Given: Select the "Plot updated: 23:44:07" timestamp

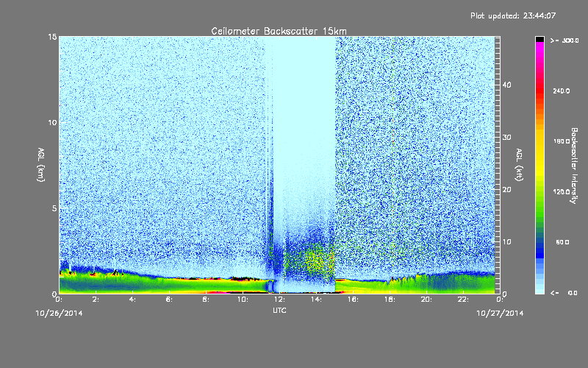Looking at the screenshot, I should [x=513, y=15].
